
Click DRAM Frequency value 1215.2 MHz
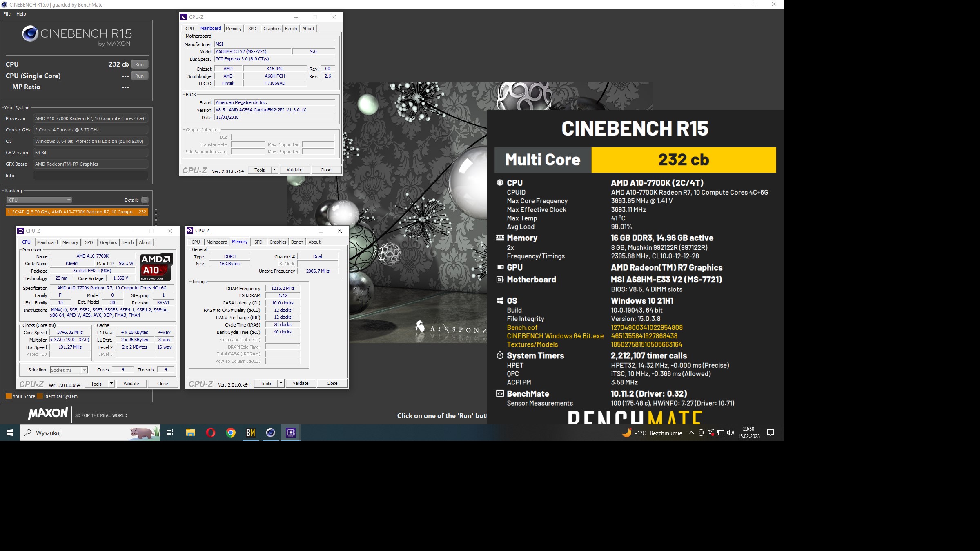coord(283,288)
